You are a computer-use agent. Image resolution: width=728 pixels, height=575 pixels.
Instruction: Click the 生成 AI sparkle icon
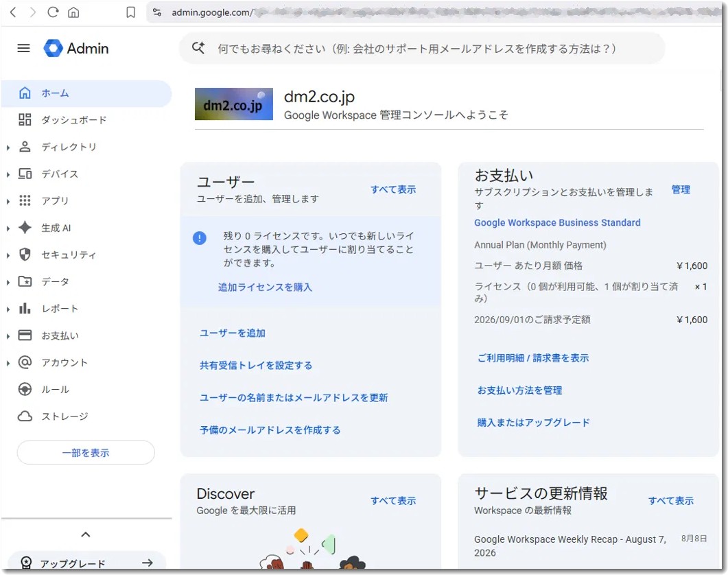(25, 228)
